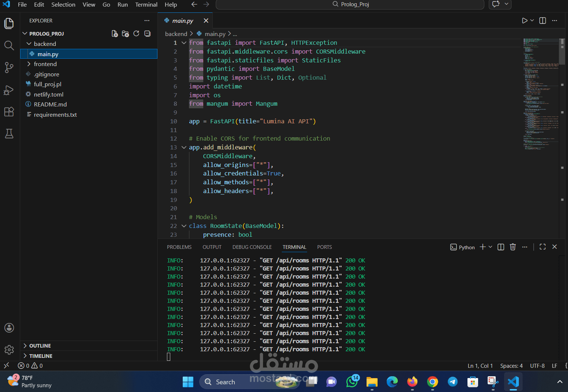Open the Extensions view

pyautogui.click(x=9, y=112)
